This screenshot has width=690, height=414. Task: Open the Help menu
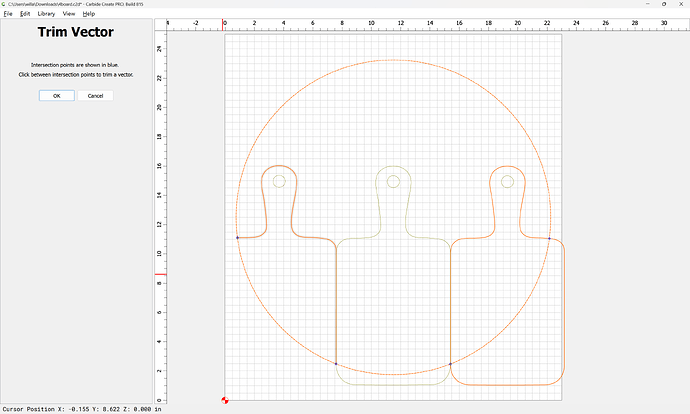coord(89,14)
